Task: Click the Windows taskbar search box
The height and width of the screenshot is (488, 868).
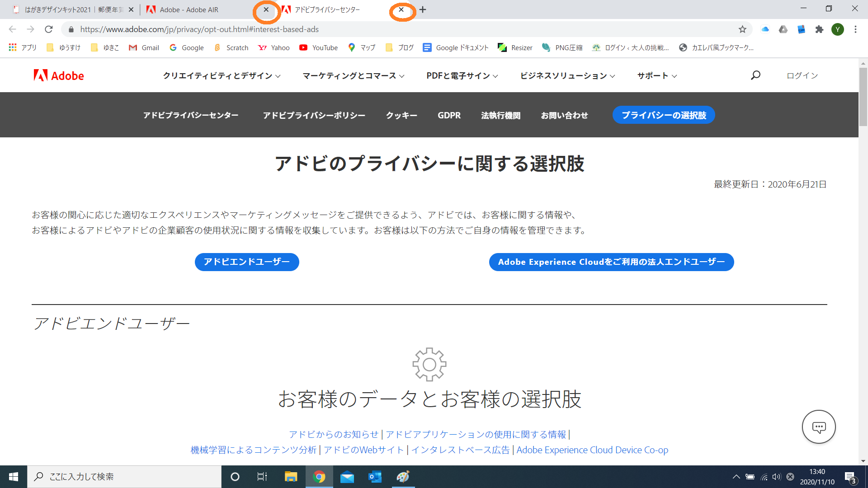Action: click(x=124, y=477)
